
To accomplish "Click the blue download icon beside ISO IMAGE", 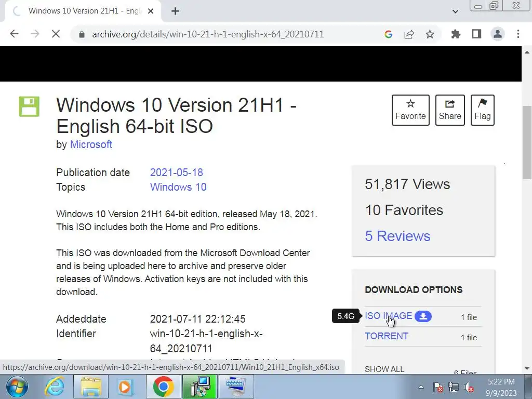I will tap(423, 316).
